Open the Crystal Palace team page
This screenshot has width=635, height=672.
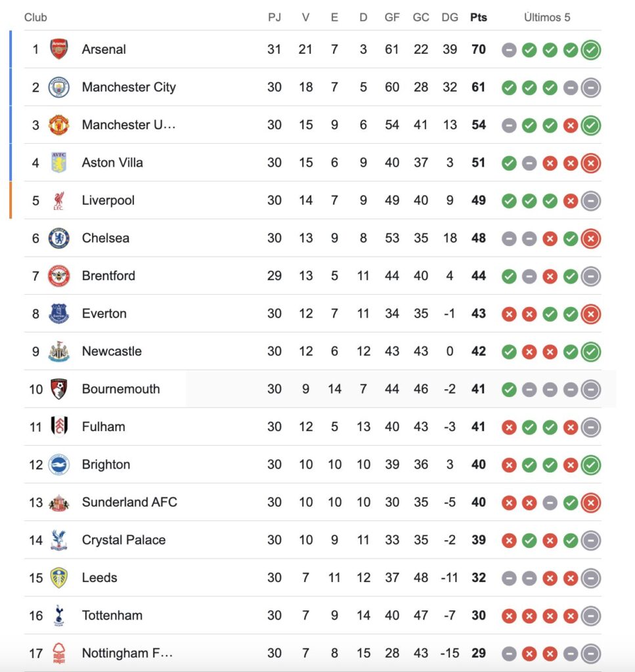click(123, 540)
